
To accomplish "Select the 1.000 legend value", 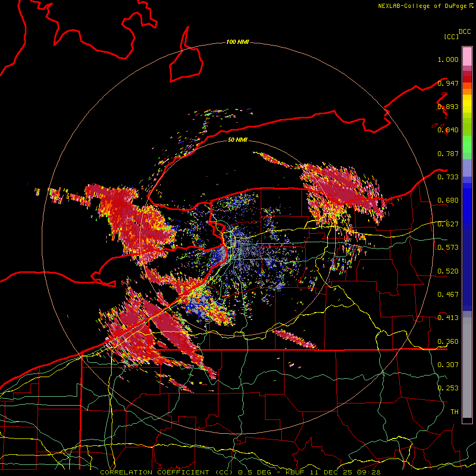I will [448, 59].
